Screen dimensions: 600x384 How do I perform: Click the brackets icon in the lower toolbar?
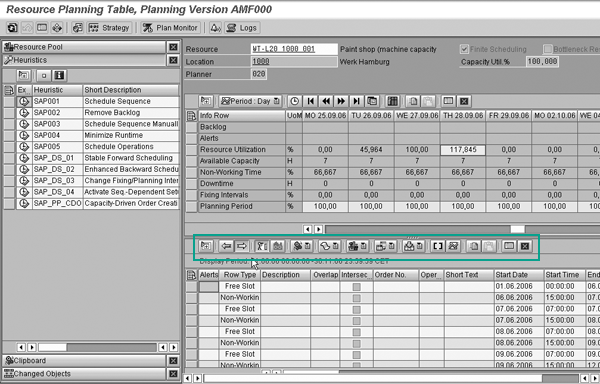coord(437,246)
